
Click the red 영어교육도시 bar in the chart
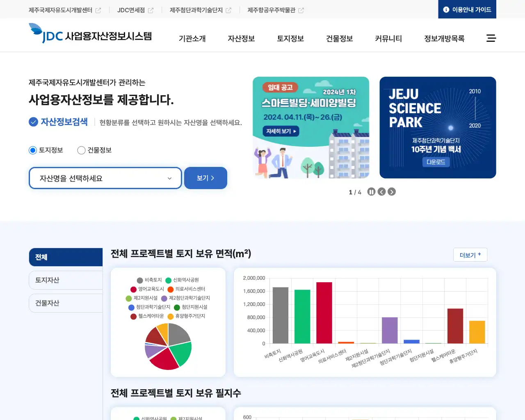(x=324, y=313)
